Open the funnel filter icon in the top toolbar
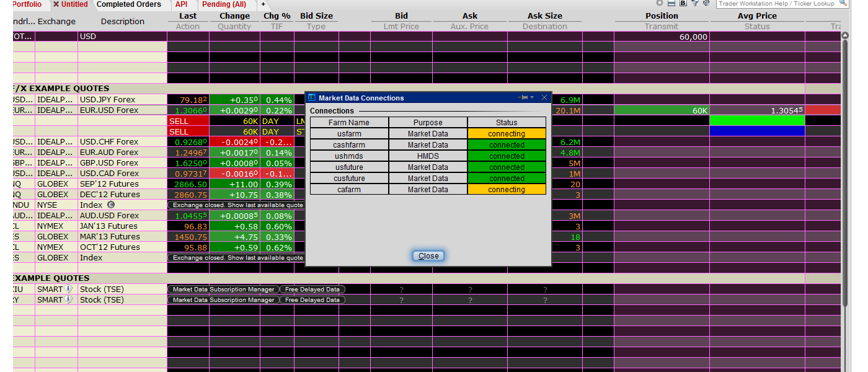868x372 pixels. pyautogui.click(x=694, y=3)
